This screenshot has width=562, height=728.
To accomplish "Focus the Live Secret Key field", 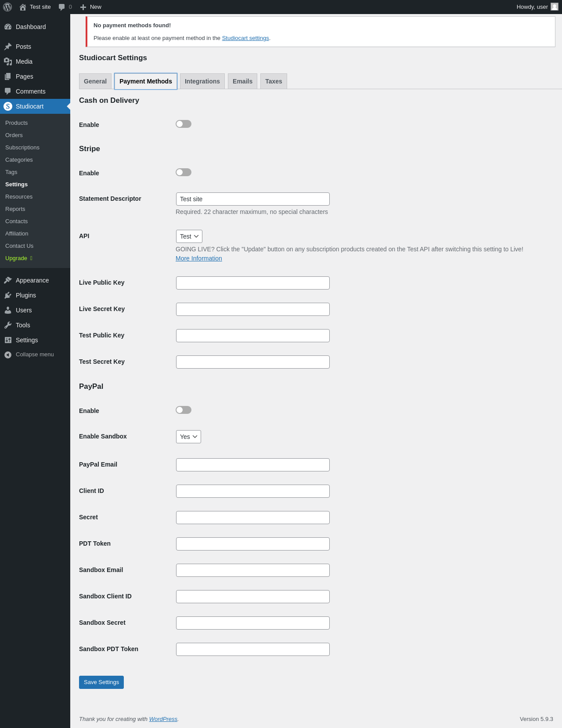I will point(253,309).
